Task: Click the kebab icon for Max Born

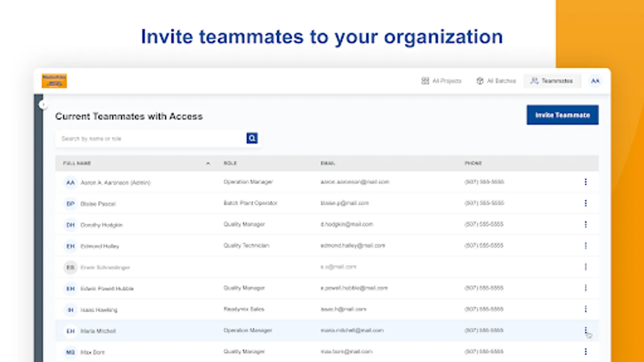Action: (x=586, y=352)
